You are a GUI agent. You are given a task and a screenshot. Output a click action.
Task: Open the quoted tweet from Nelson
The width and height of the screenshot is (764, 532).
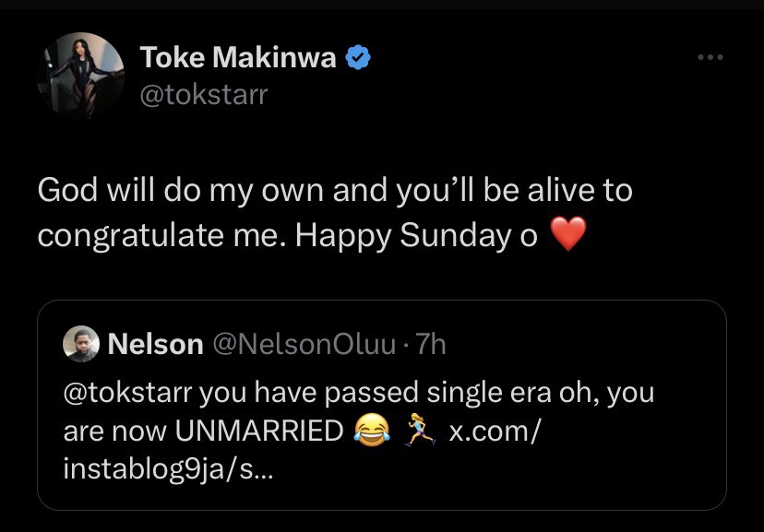tap(382, 406)
